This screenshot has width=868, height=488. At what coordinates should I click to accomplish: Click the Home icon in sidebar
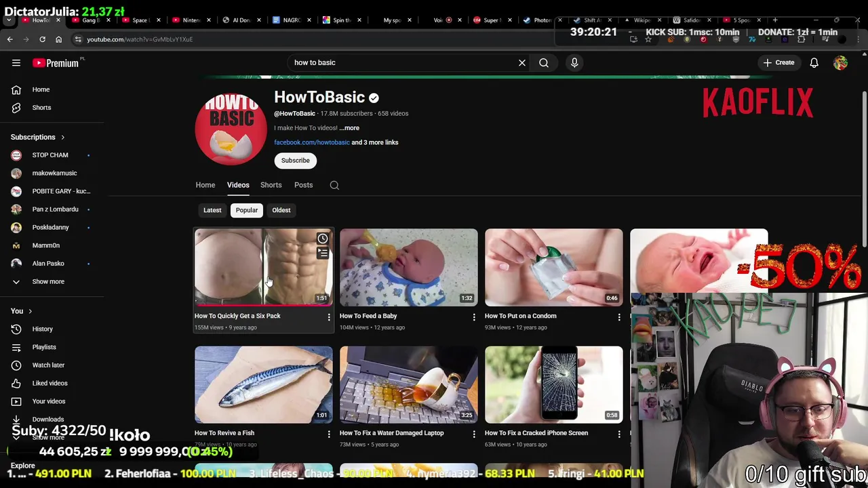click(16, 89)
